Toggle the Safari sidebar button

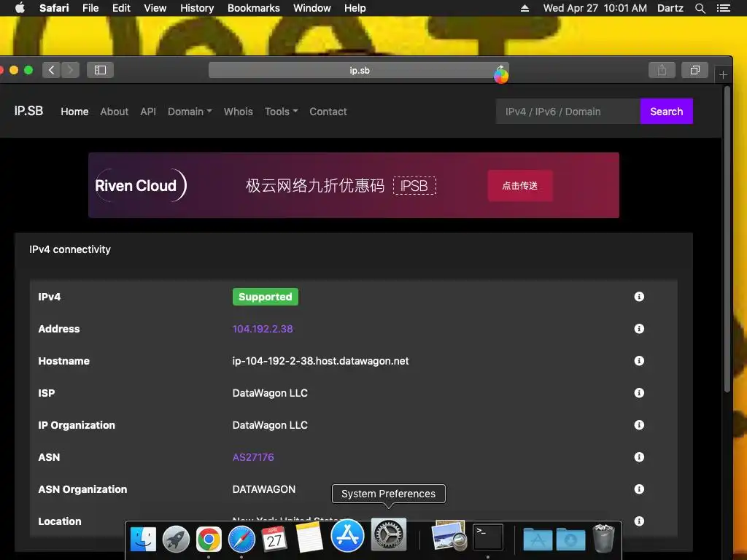(100, 70)
